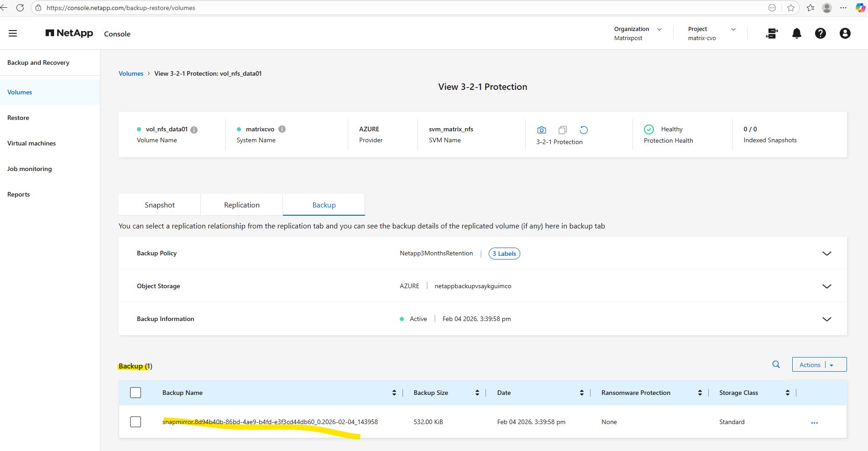The width and height of the screenshot is (868, 451).
Task: Click the notifications bell icon
Action: click(796, 33)
